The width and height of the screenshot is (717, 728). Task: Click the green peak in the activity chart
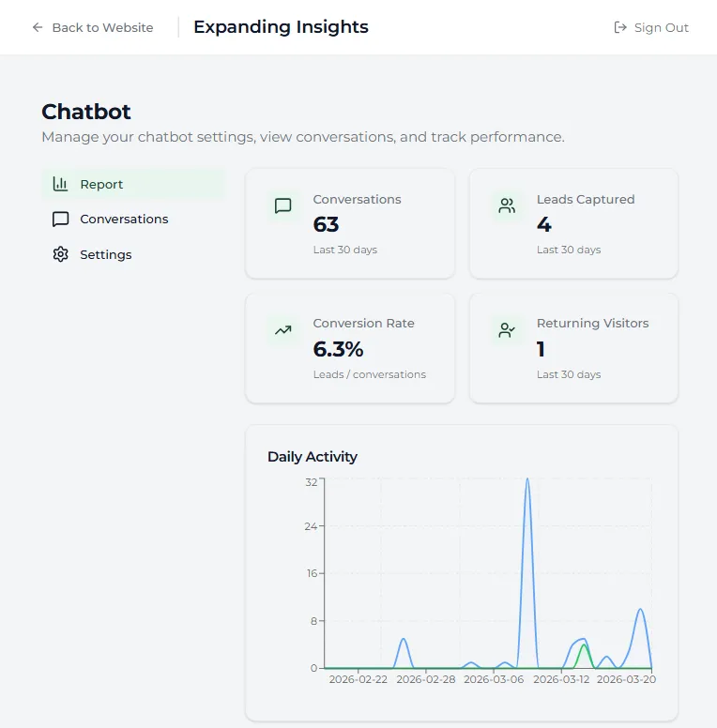584,645
